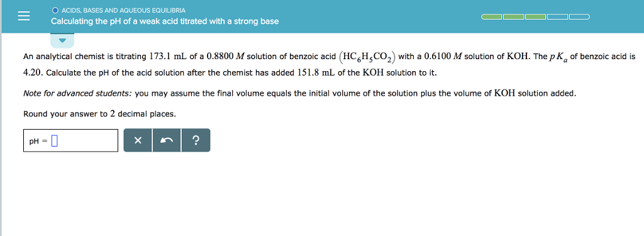
Task: Click the second green progress segment
Action: [514, 17]
